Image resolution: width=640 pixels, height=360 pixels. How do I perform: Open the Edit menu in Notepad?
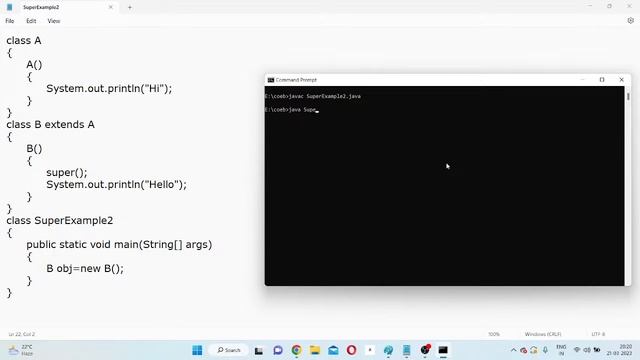pos(31,21)
